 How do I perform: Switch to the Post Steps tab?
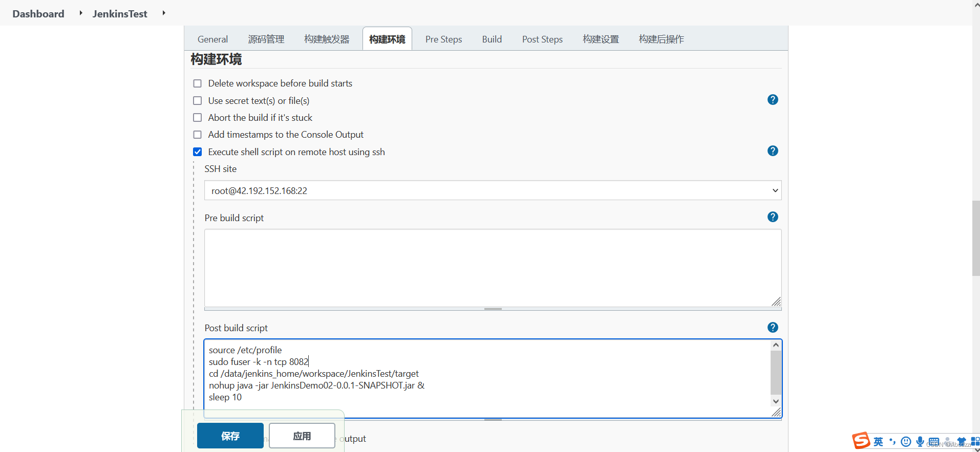coord(542,39)
